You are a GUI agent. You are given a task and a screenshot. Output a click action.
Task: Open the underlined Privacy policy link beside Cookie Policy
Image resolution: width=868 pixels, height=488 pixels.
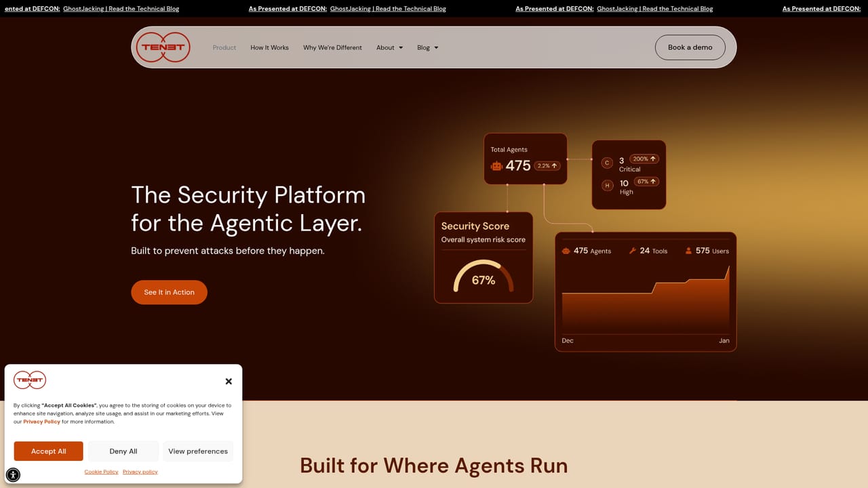click(140, 472)
